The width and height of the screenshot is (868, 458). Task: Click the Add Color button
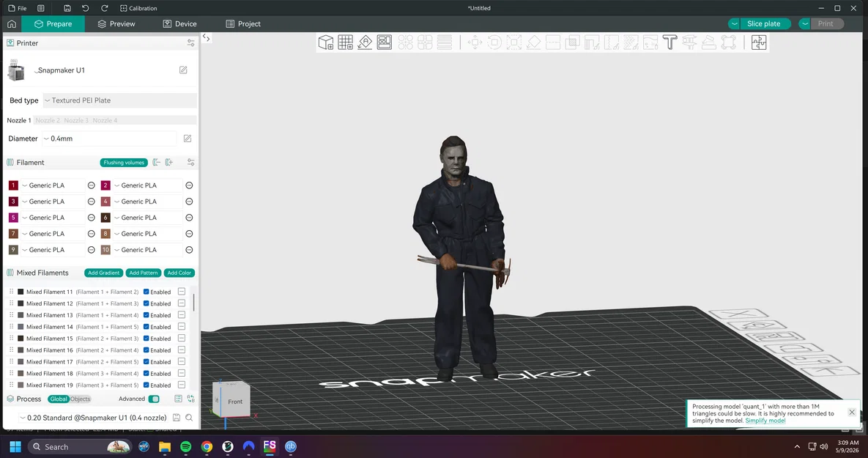click(179, 273)
